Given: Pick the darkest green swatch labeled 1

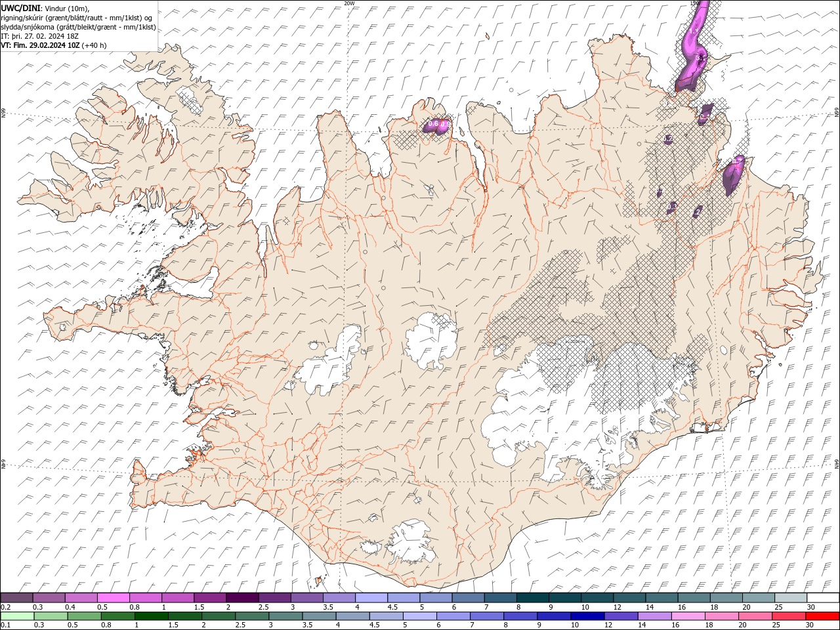Looking at the screenshot, I should (152, 616).
